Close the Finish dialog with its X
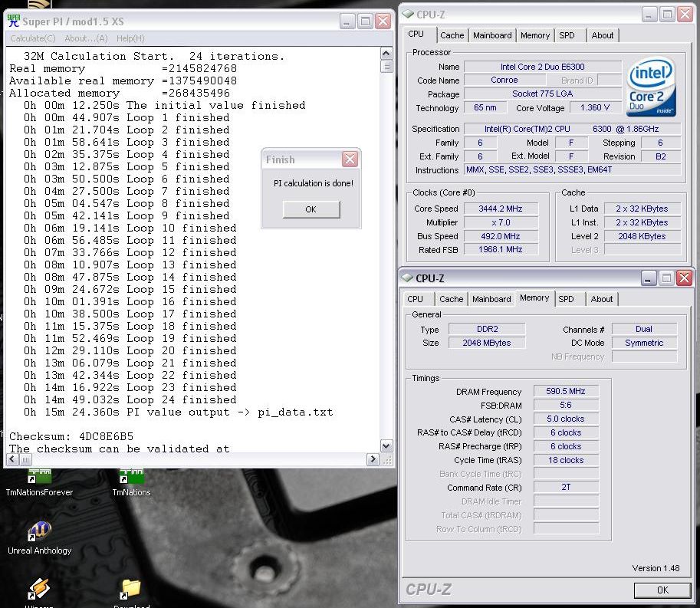This screenshot has width=700, height=608. (x=350, y=159)
